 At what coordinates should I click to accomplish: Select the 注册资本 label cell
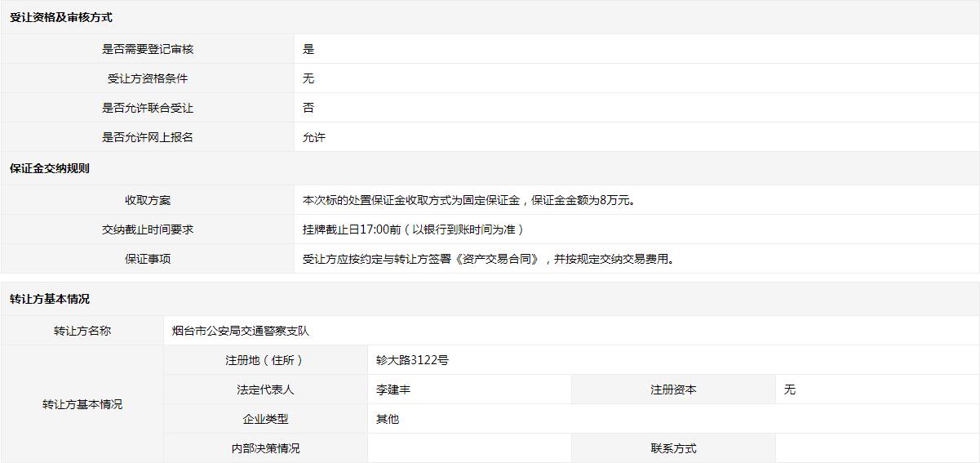[673, 390]
